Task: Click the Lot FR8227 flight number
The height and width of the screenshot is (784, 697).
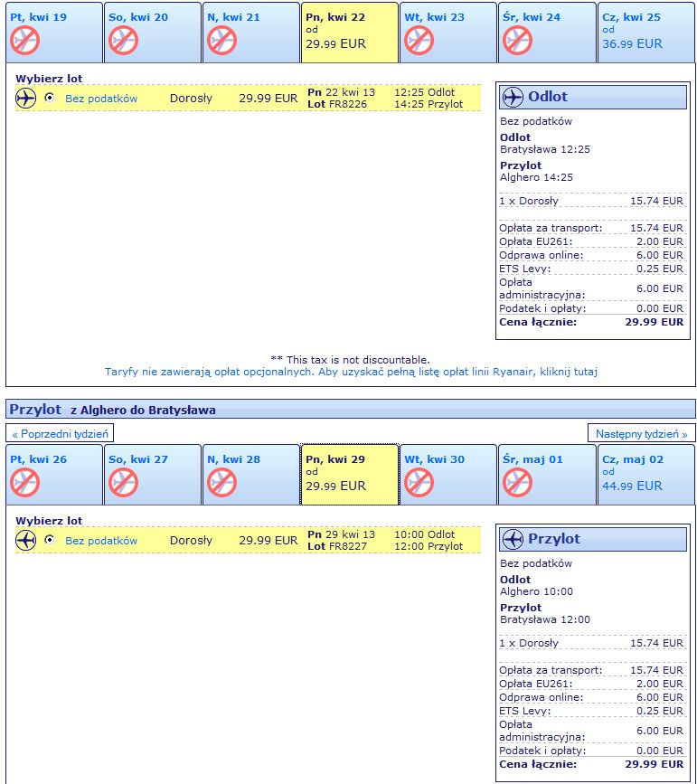Action: [337, 546]
